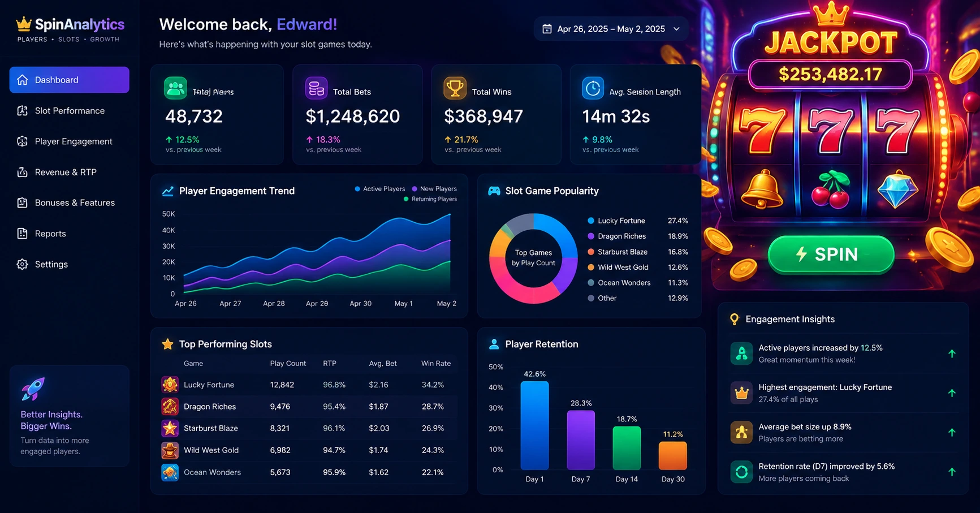Toggle the Returning Players legend entry
The width and height of the screenshot is (980, 513).
(x=430, y=199)
